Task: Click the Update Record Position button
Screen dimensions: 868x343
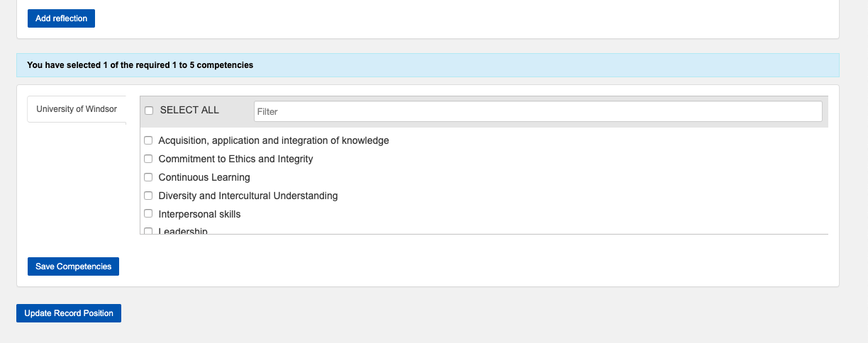Action: pyautogui.click(x=69, y=313)
